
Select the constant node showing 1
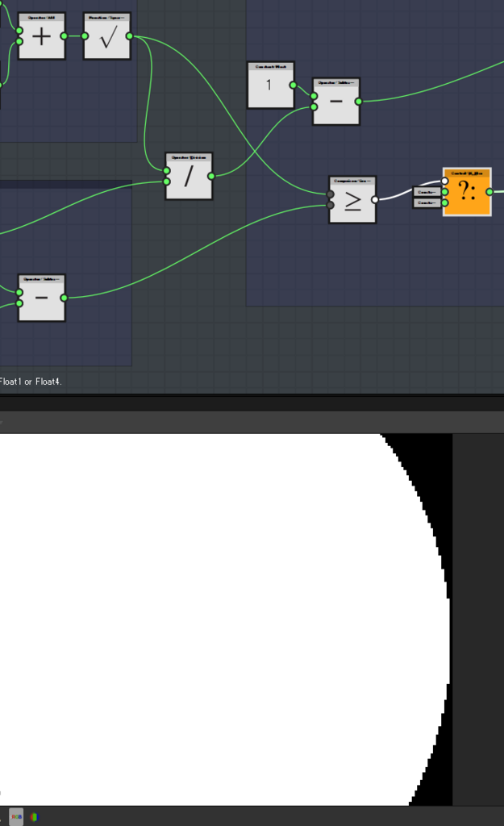point(271,86)
